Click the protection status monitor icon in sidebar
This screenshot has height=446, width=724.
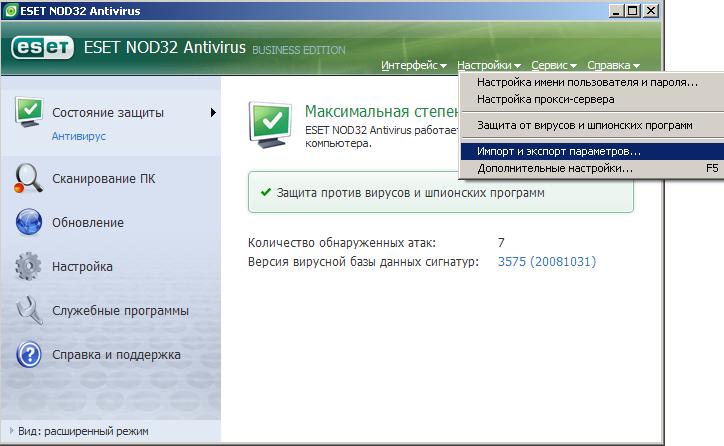point(29,112)
